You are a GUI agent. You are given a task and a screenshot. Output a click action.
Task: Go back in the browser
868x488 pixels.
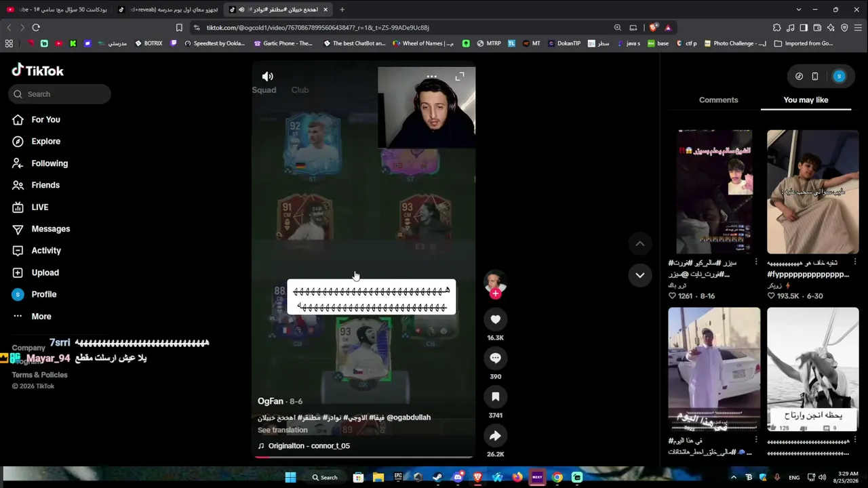[x=9, y=28]
